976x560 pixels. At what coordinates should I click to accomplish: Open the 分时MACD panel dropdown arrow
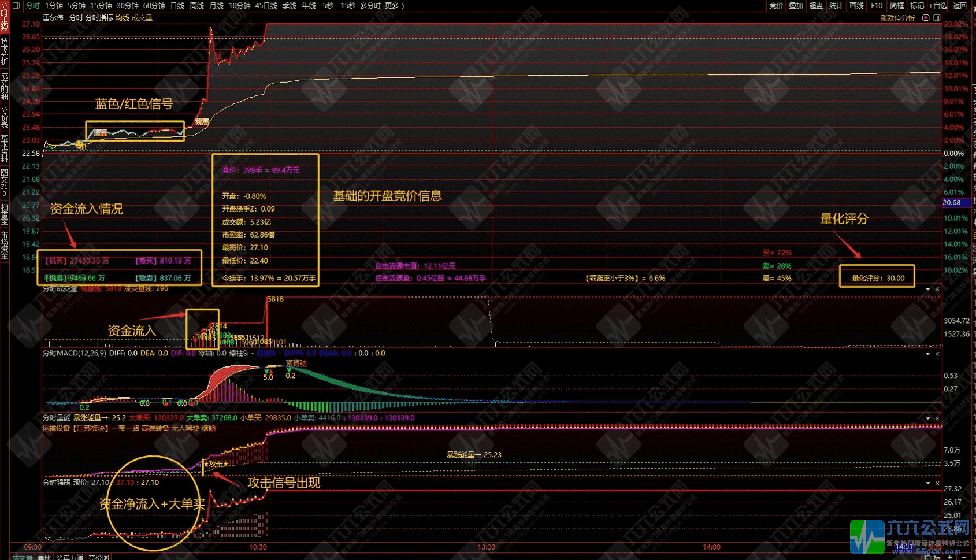[928, 354]
